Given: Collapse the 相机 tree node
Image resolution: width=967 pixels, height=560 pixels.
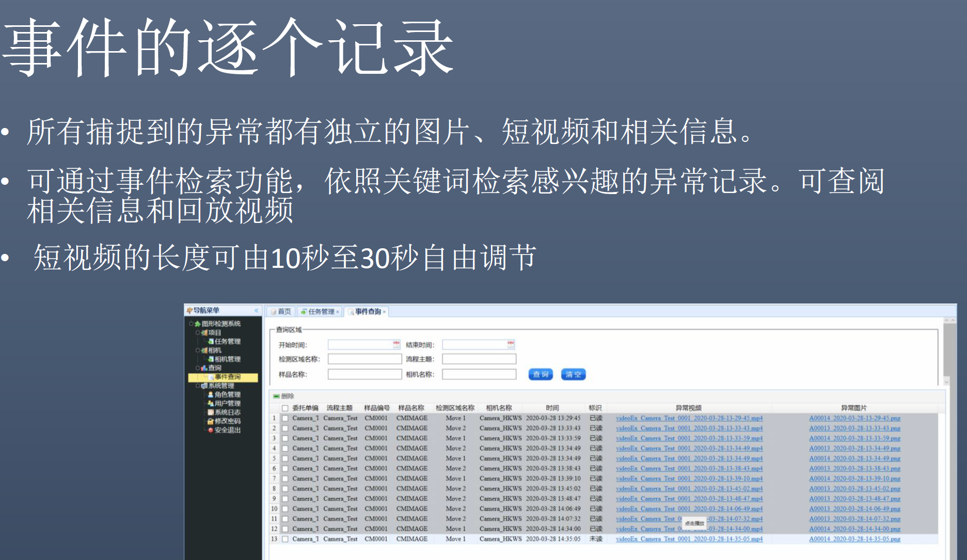Looking at the screenshot, I should pos(198,350).
